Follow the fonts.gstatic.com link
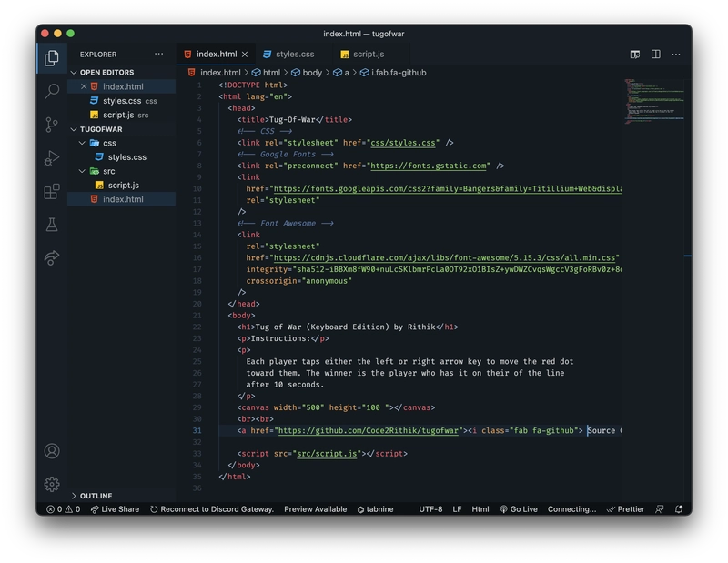The image size is (728, 563). pyautogui.click(x=428, y=166)
